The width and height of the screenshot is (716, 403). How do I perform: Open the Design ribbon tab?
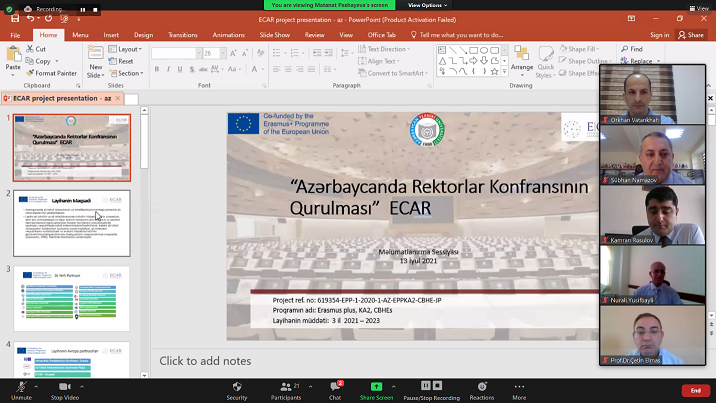click(143, 34)
